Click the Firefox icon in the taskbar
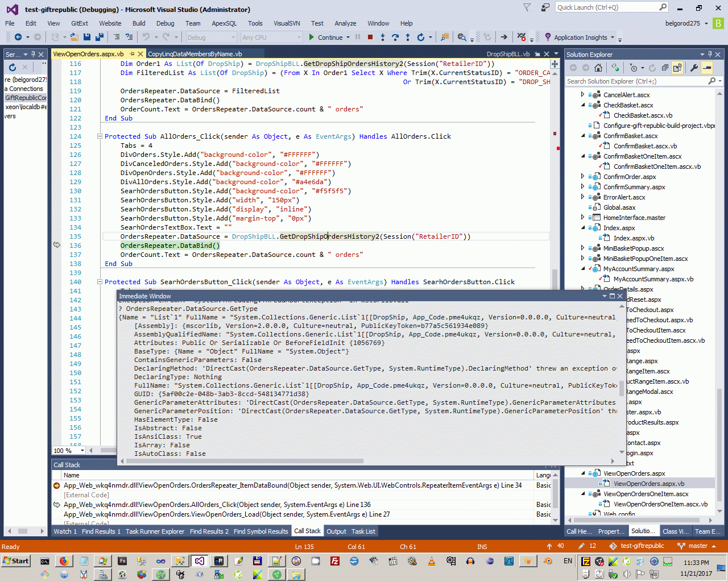 pos(64,561)
